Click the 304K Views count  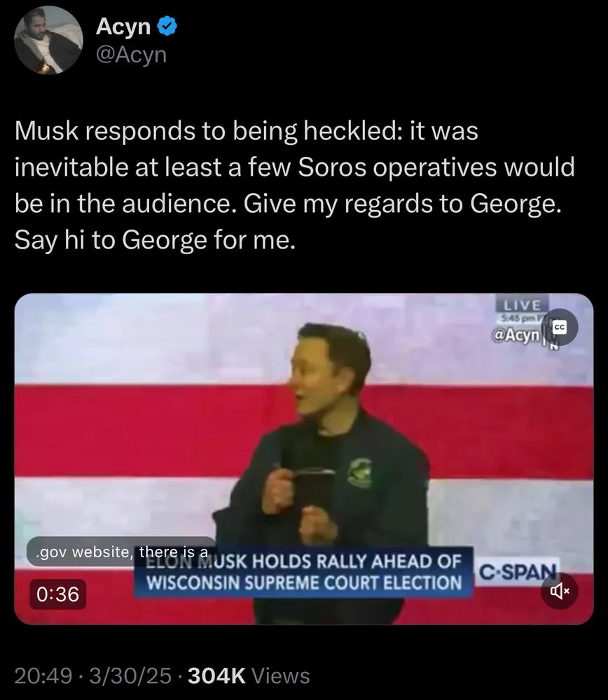tap(249, 676)
